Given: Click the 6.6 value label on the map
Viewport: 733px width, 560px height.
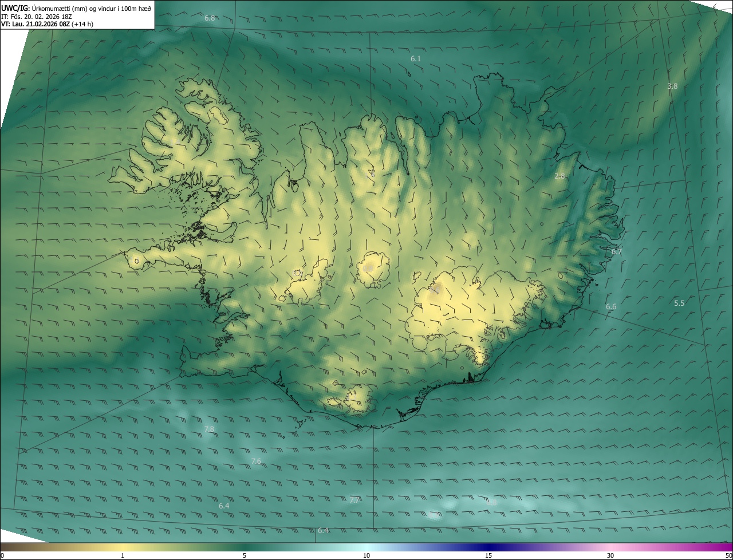Looking at the screenshot, I should [611, 307].
